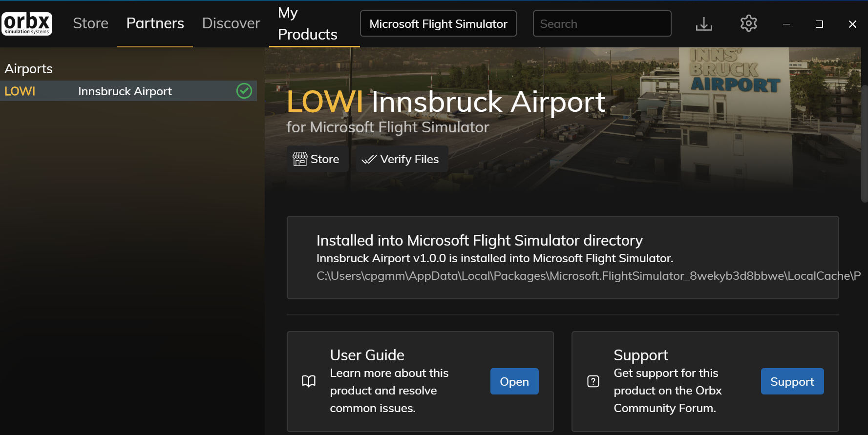Click the 'for Microsoft Flight Simulator' subtitle
The width and height of the screenshot is (868, 435).
(x=388, y=127)
